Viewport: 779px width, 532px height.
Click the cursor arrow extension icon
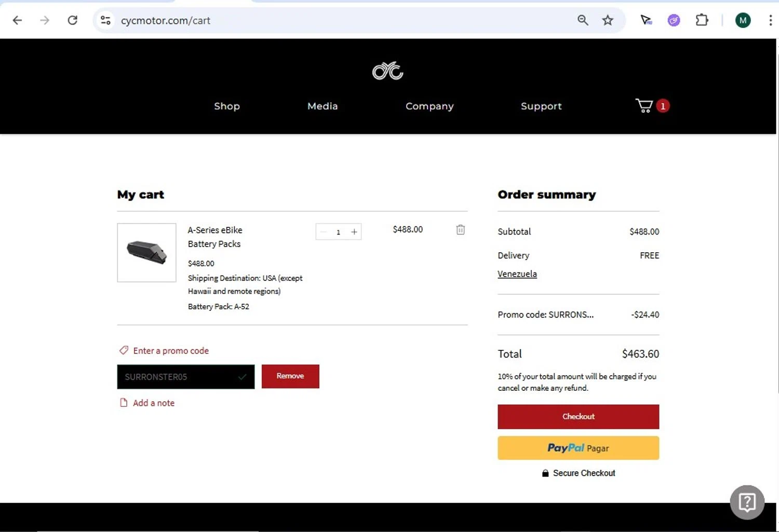point(646,20)
